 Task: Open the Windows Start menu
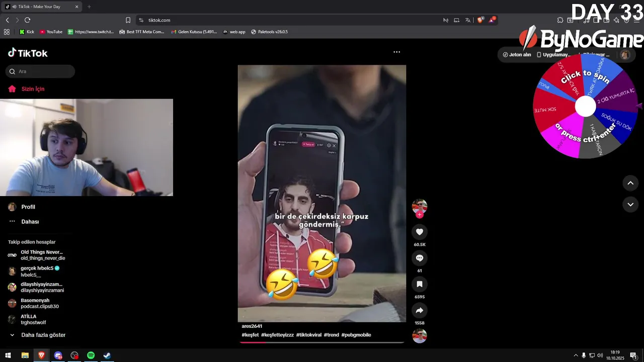point(8,355)
